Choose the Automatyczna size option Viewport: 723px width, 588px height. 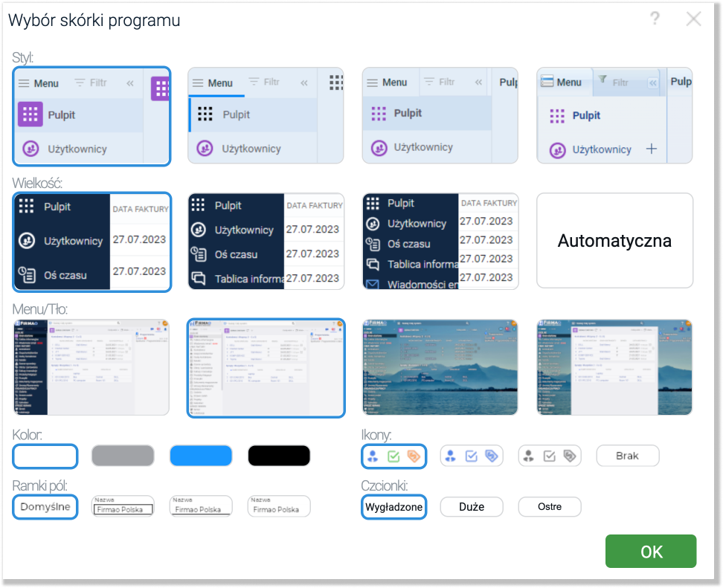[614, 242]
